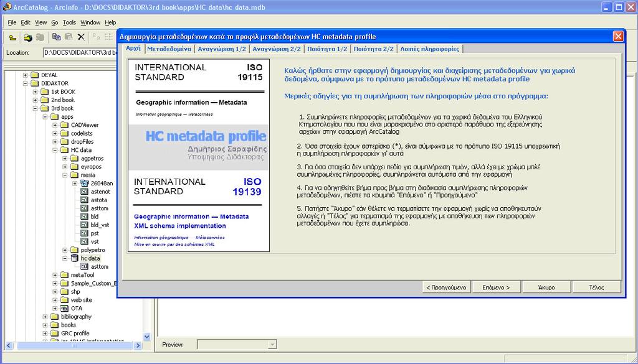This screenshot has height=364, width=638.
Task: Click the Copy toolbar icon
Action: click(56, 37)
